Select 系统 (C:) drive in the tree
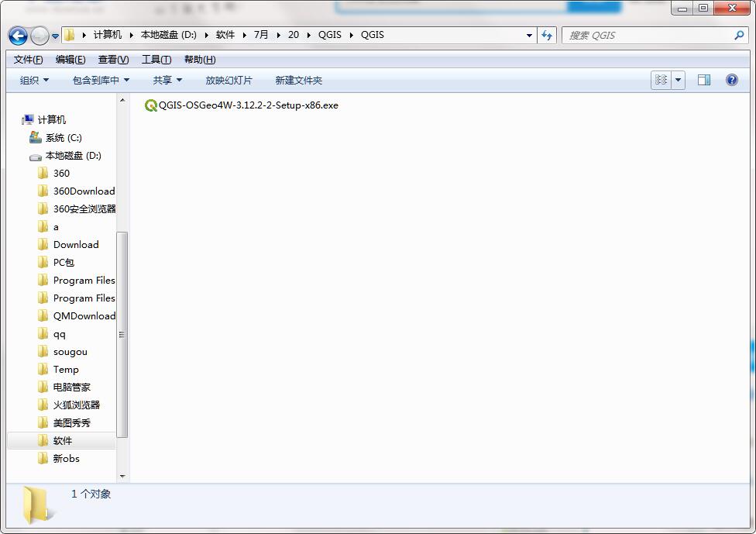The image size is (756, 534). pos(64,138)
